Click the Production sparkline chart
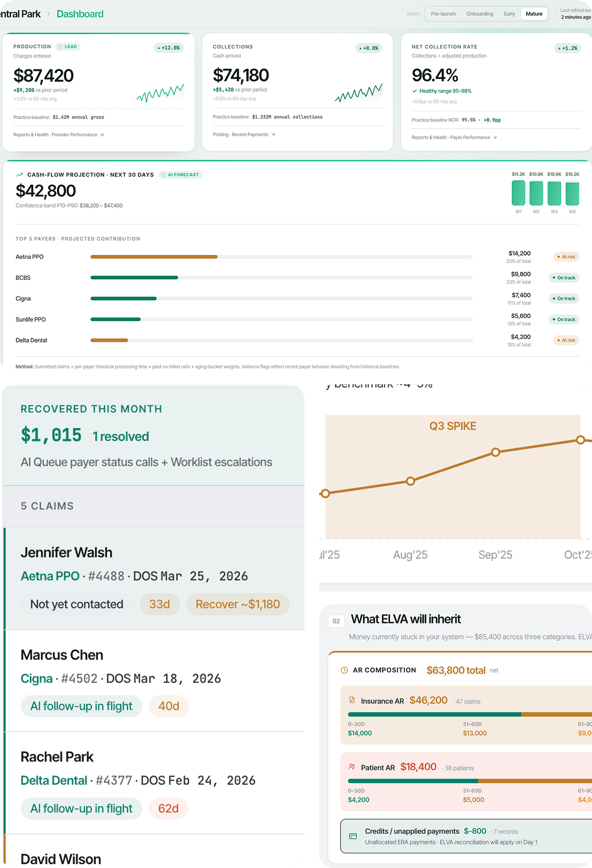592x868 pixels. click(160, 93)
